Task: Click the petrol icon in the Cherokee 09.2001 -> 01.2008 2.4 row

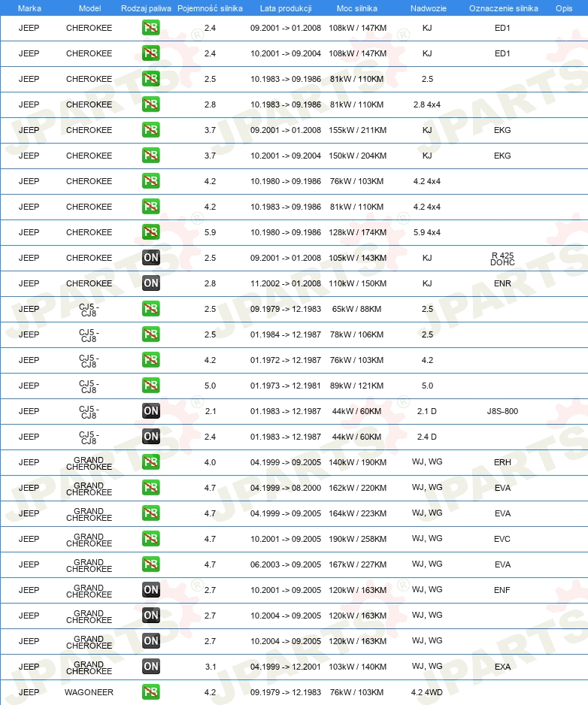Action: [x=150, y=28]
